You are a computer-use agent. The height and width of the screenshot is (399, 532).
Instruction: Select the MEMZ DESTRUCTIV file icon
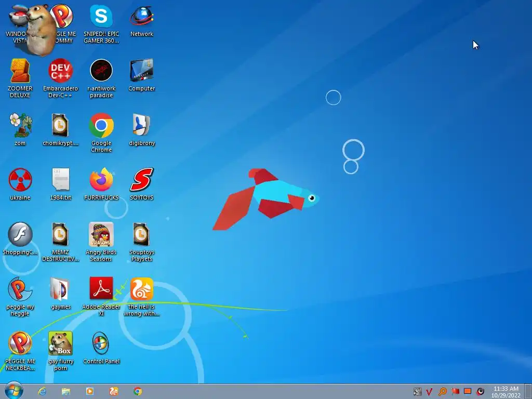(60, 242)
